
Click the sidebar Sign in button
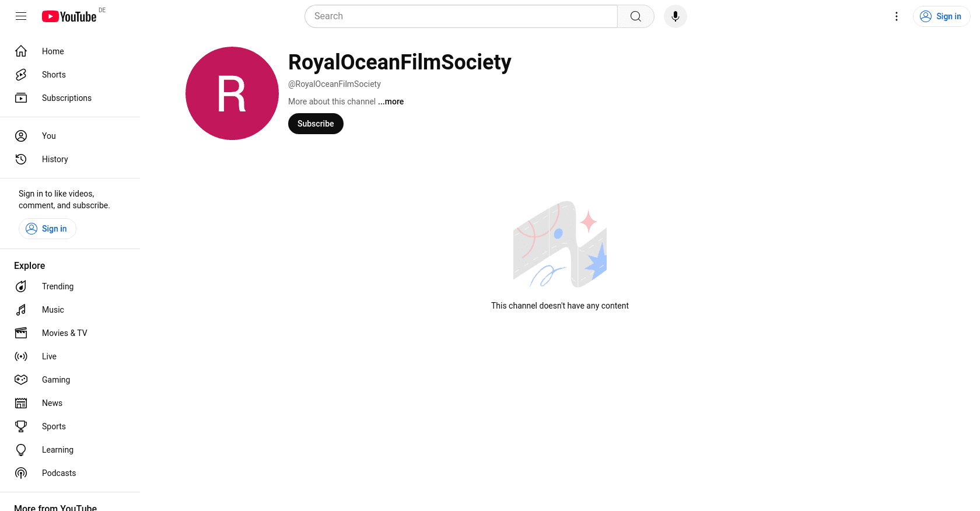pos(47,229)
